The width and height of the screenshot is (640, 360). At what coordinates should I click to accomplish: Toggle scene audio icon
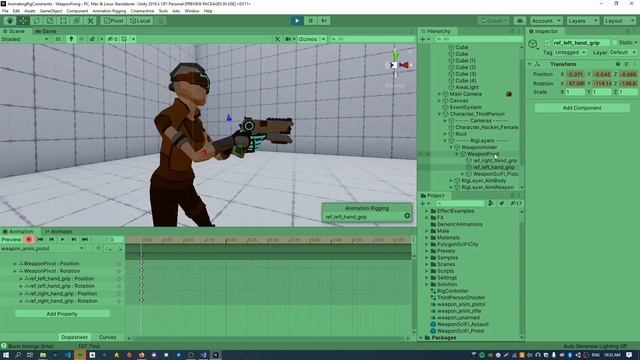click(82, 39)
